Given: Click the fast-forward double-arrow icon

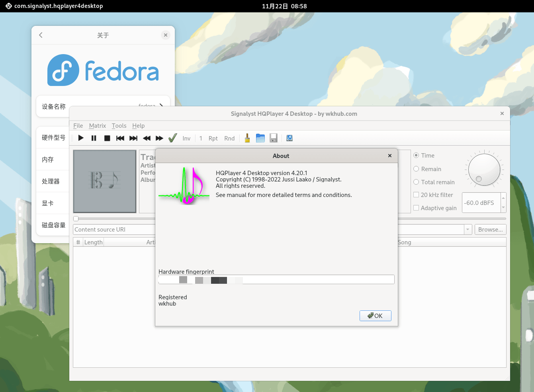Looking at the screenshot, I should coord(160,138).
